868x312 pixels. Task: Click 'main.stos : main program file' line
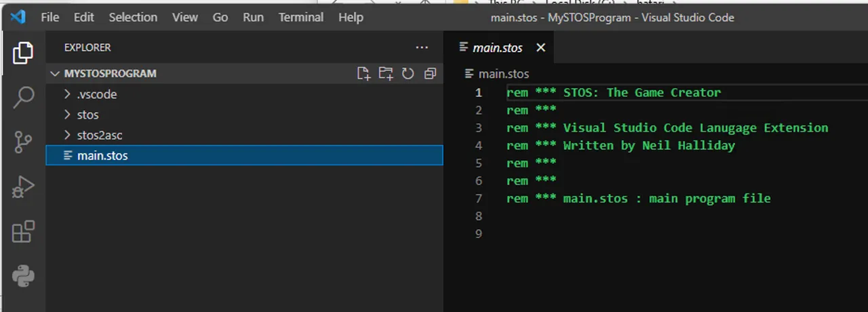[639, 198]
